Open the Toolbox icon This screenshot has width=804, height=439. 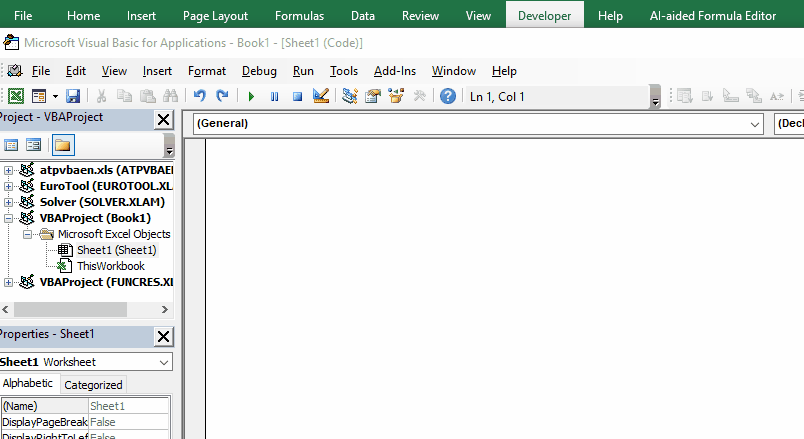(x=419, y=96)
